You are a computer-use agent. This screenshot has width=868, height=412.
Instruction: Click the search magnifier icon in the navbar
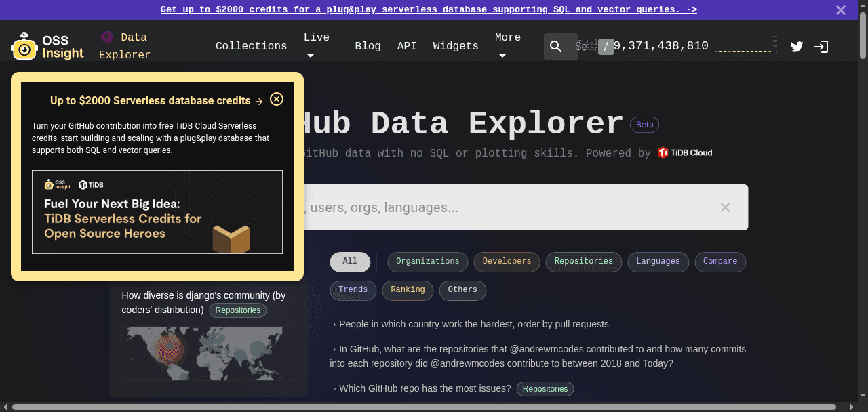pos(555,46)
